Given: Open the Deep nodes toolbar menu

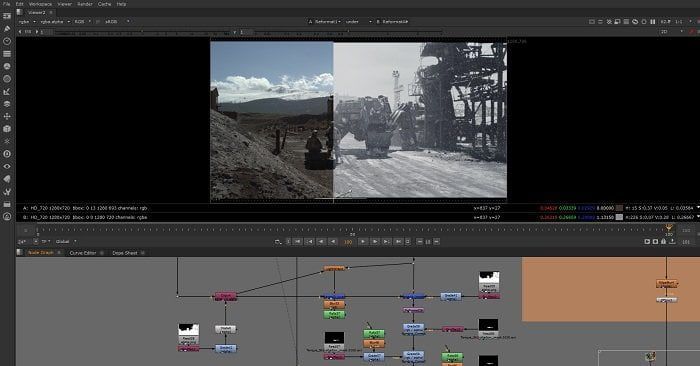Looking at the screenshot, I should click(7, 154).
